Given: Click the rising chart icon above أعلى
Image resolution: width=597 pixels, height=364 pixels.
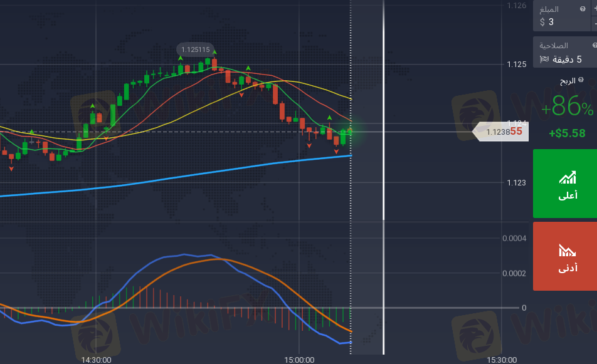Looking at the screenshot, I should pos(568,178).
